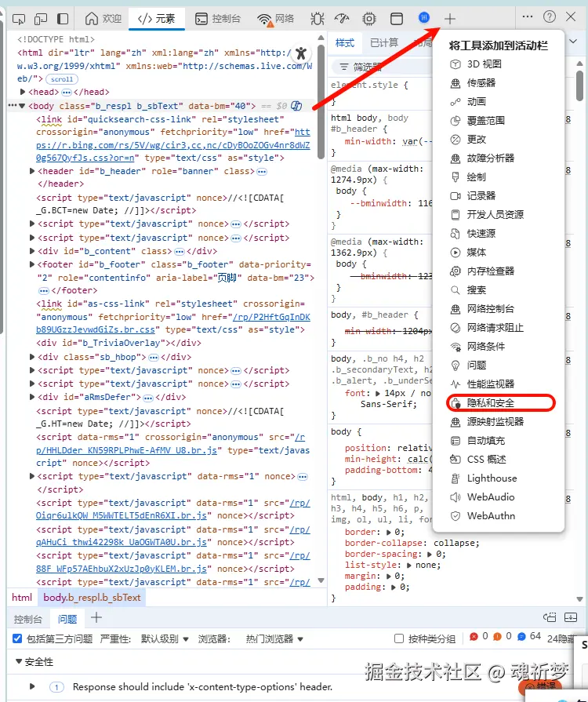Click the 媒体 play icon
Screen dimensions: 588x702
[455, 252]
